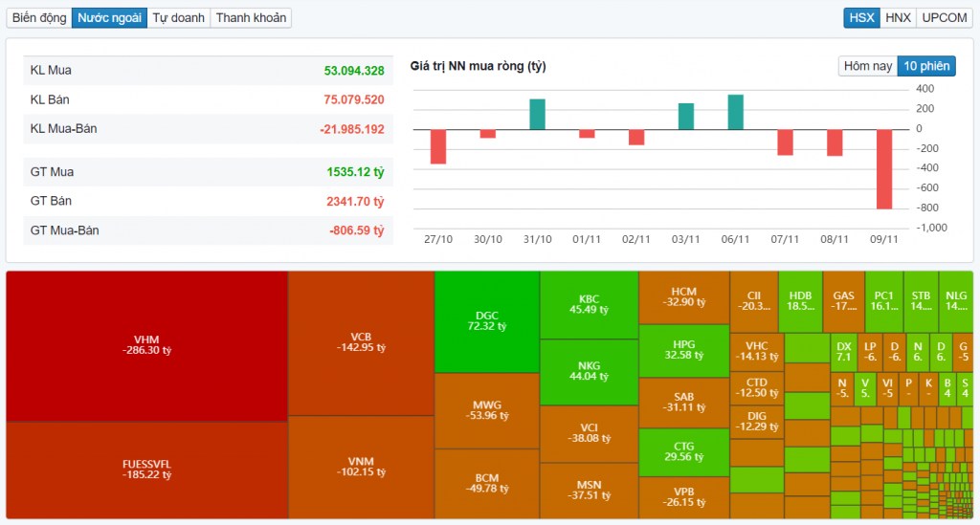Select the HDB treemap tile

pyautogui.click(x=800, y=301)
